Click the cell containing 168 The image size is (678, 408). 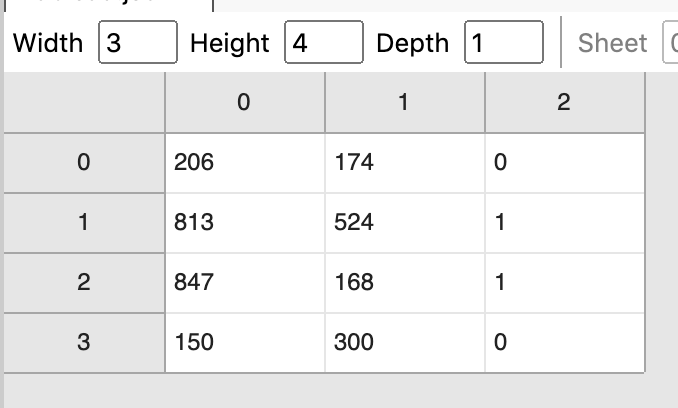point(405,283)
